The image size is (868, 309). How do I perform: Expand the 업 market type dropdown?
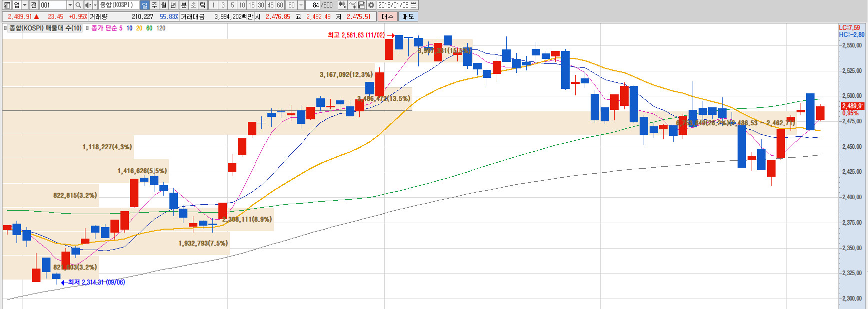[24, 5]
